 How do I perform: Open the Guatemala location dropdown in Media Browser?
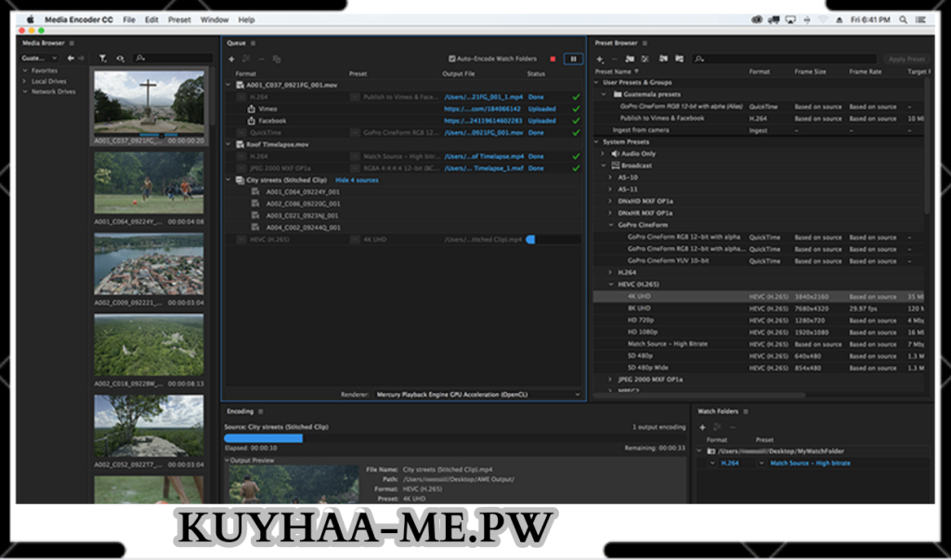pyautogui.click(x=39, y=59)
